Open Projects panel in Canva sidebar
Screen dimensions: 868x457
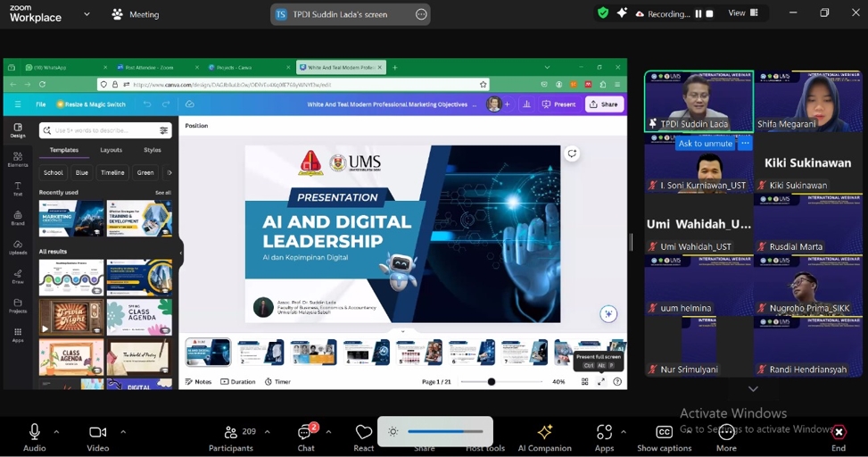(x=18, y=306)
